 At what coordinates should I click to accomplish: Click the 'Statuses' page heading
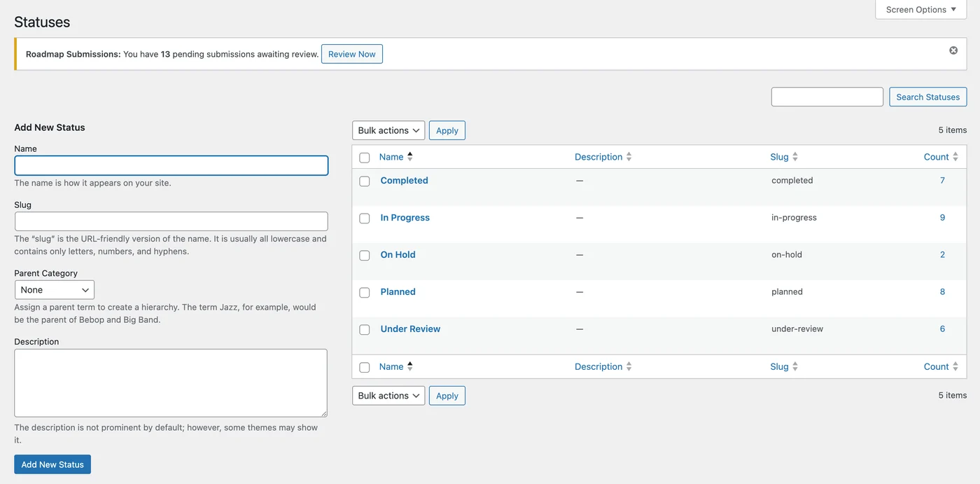tap(42, 22)
